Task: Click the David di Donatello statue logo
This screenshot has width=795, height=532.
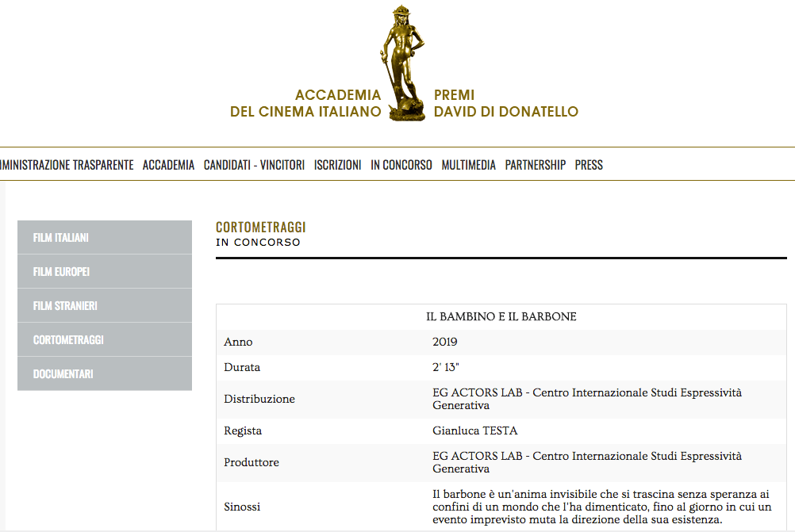Action: point(407,63)
